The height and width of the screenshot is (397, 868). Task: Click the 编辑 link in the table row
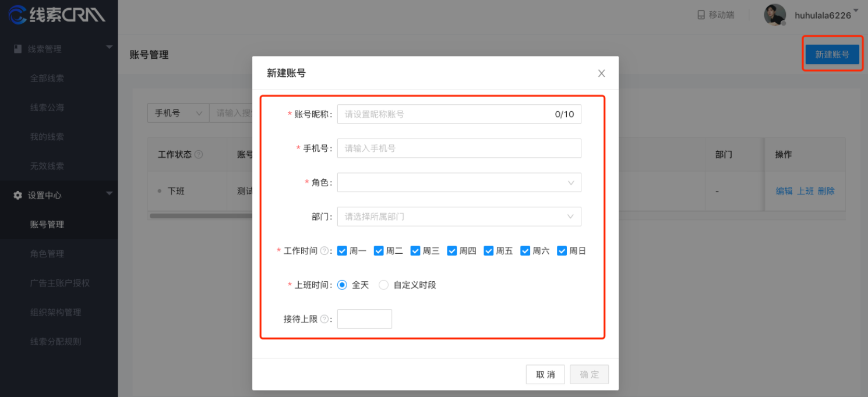[784, 190]
